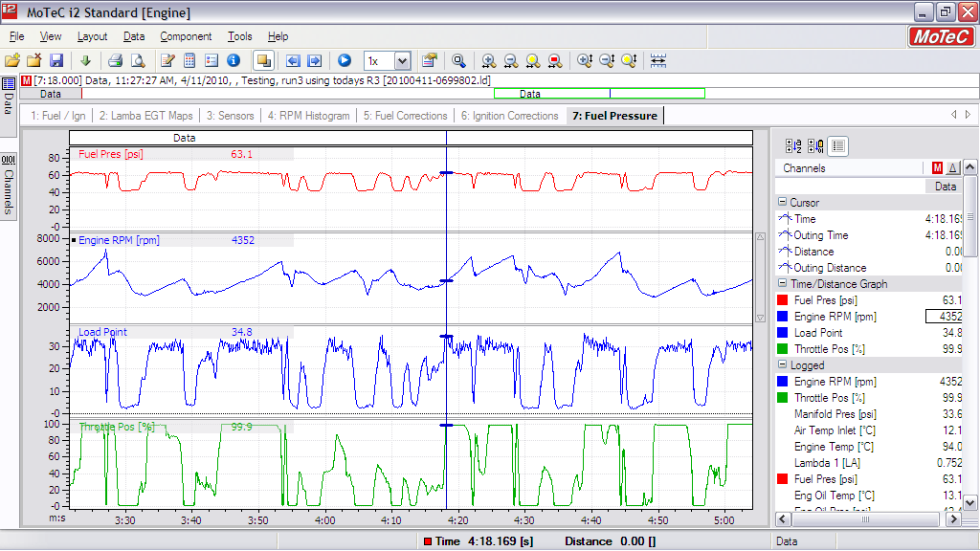
Task: Collapse the Time/Distance Graph group
Action: coord(782,284)
